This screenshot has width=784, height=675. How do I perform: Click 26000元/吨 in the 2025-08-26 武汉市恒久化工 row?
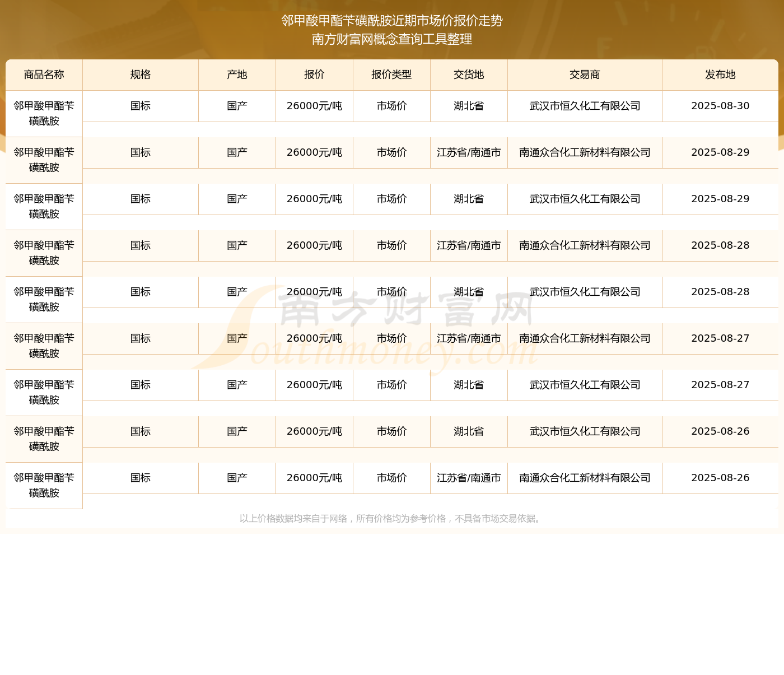click(314, 431)
